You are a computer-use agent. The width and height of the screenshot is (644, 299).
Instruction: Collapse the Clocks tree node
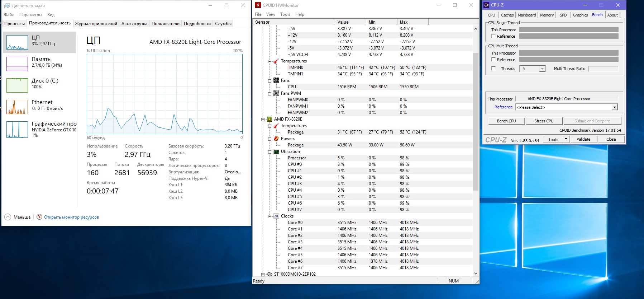tap(269, 216)
